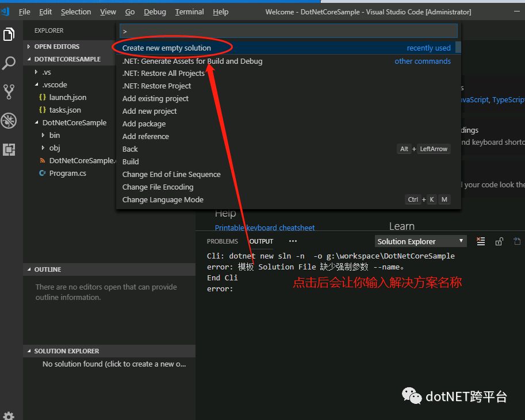Select Change End of Line Sequence
This screenshot has height=420, width=525.
(288, 174)
